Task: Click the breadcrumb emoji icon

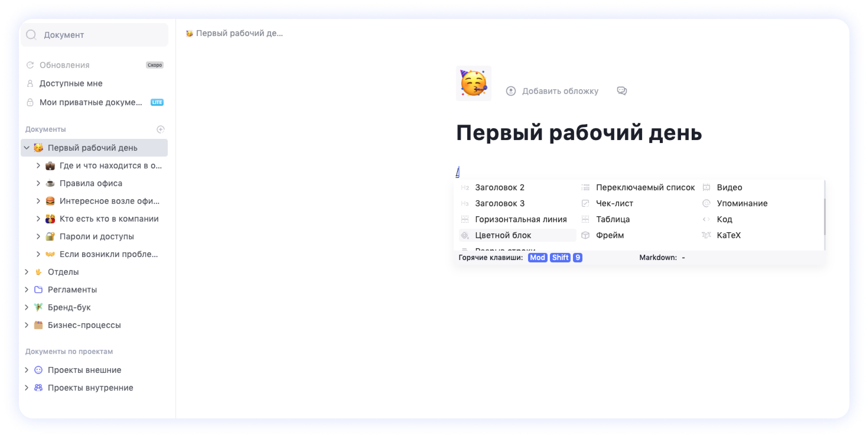Action: pos(189,33)
